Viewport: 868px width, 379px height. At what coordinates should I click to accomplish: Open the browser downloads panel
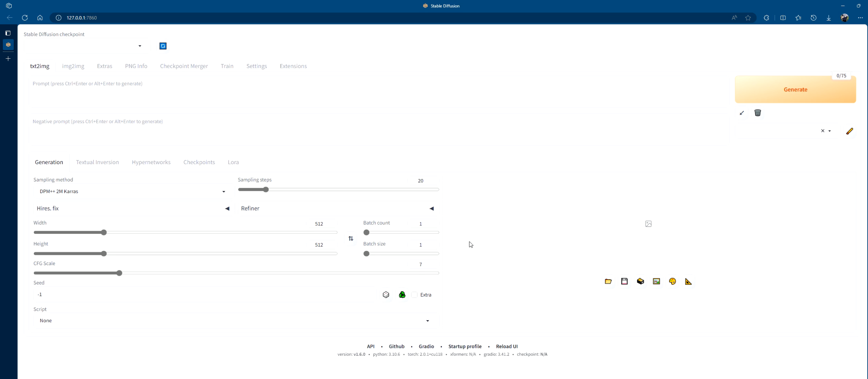click(829, 18)
